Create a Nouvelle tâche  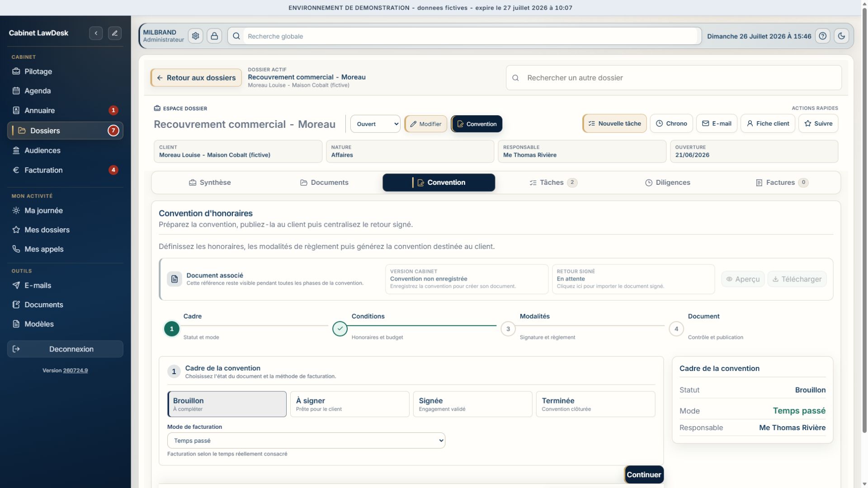614,123
